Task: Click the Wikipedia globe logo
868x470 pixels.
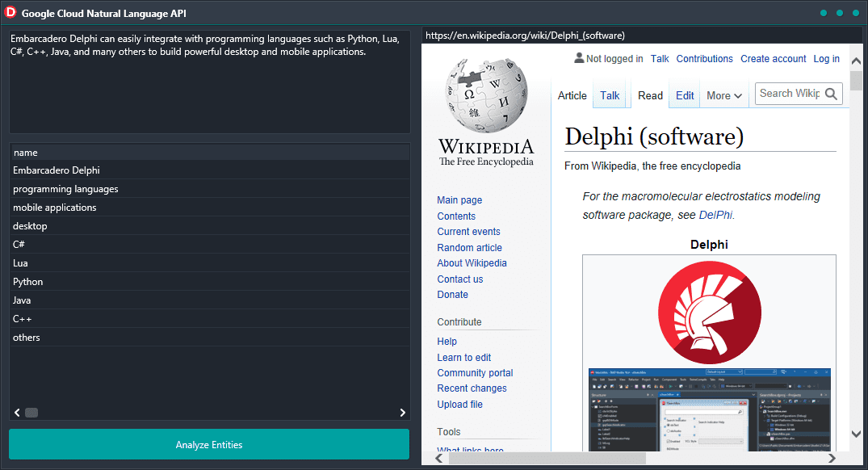Action: coord(487,95)
